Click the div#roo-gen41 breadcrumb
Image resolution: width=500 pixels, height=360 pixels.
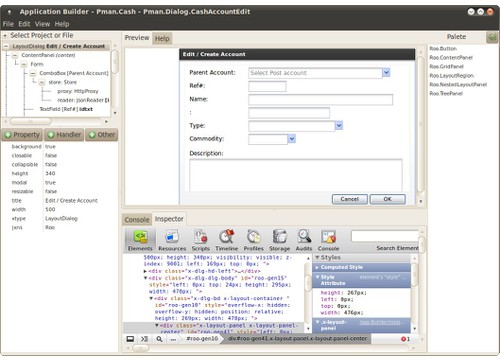tap(297, 339)
